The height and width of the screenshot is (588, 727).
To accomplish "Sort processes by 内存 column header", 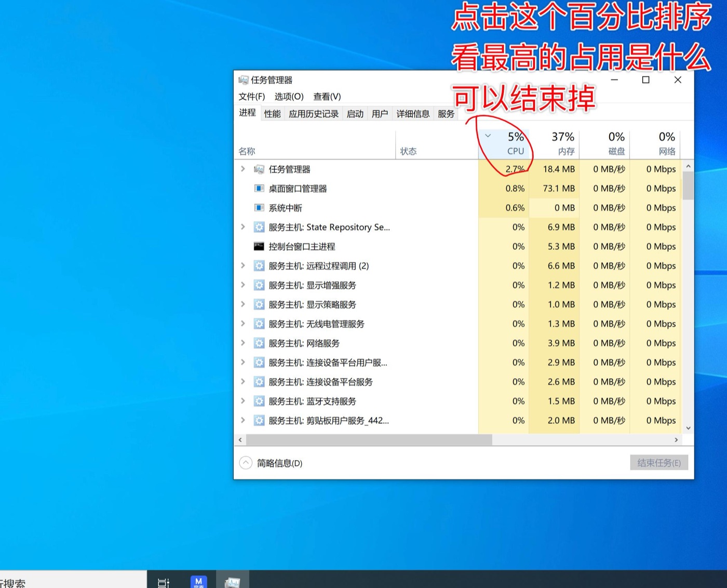I will [554, 144].
